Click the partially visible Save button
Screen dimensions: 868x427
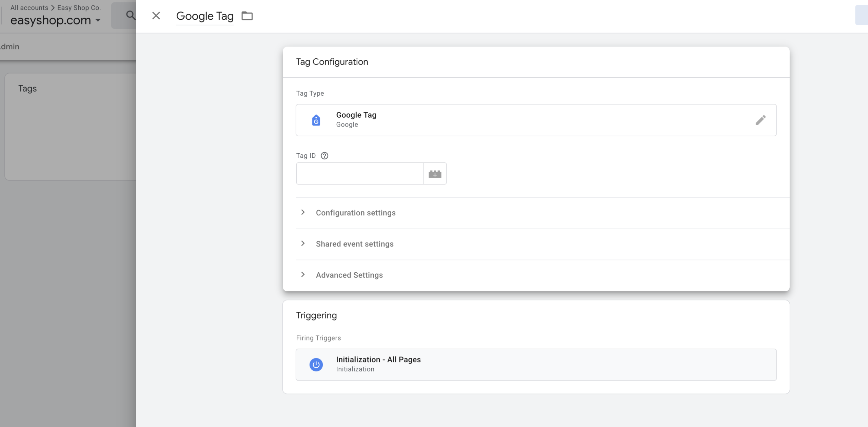click(862, 15)
